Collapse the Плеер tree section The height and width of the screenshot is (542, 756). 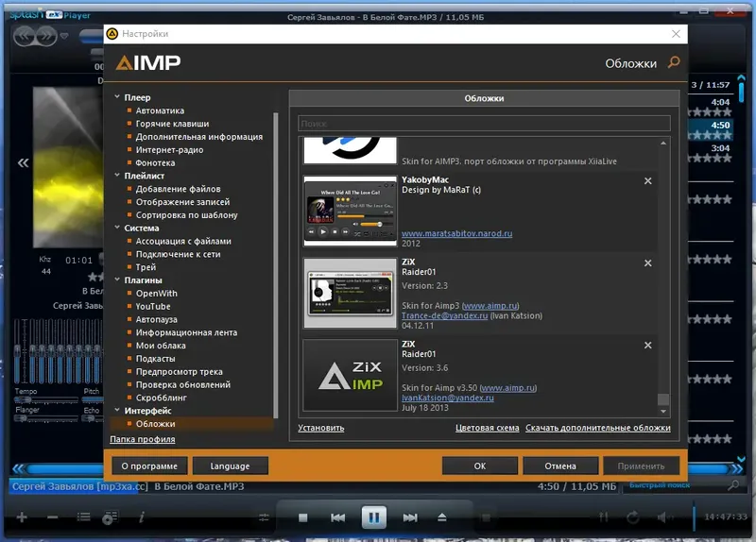pyautogui.click(x=117, y=97)
